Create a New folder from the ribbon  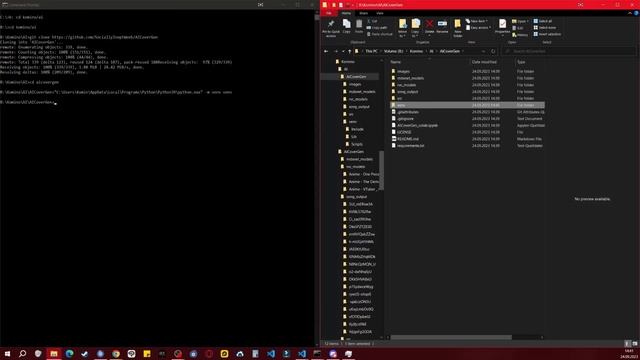click(x=458, y=28)
